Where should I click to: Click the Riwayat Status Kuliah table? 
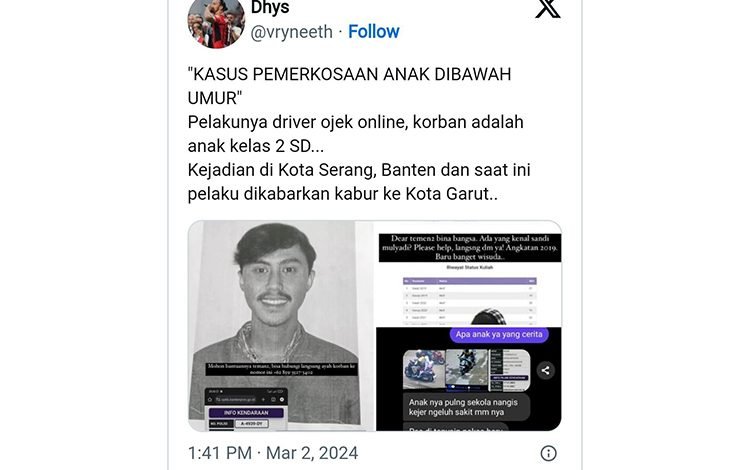point(469,301)
